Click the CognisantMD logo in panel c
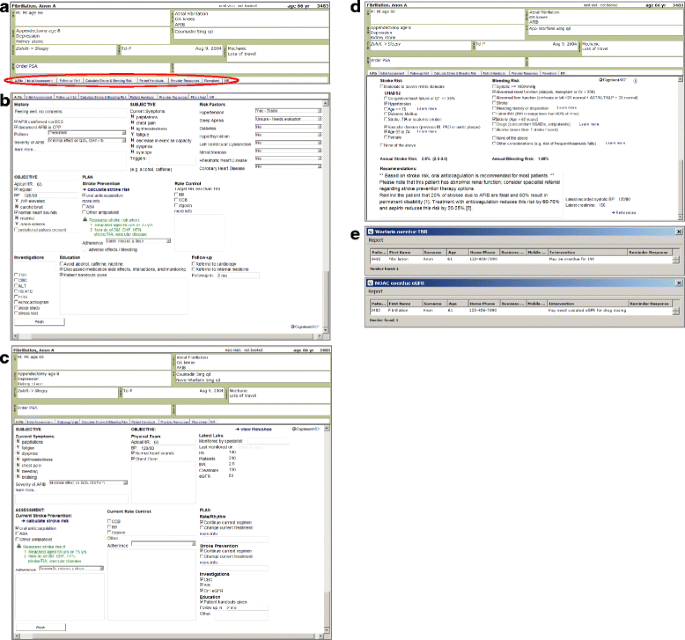This screenshot has width=685, height=640. pyautogui.click(x=306, y=429)
